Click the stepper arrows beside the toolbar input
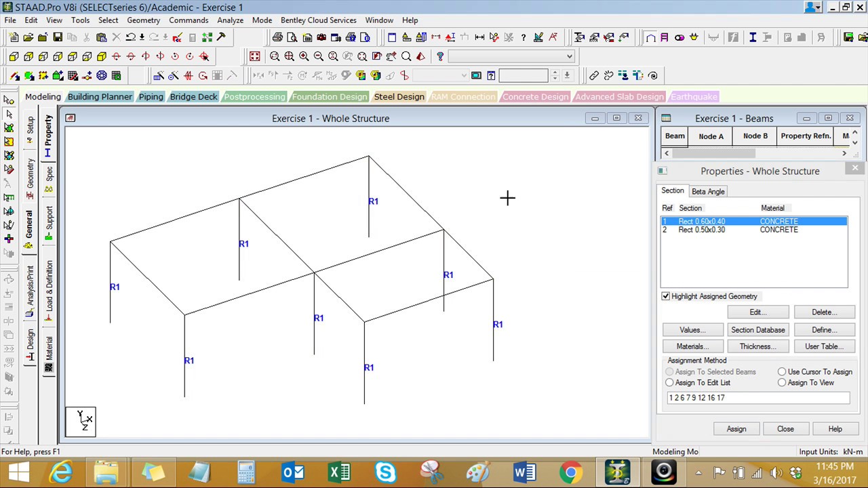Image resolution: width=868 pixels, height=488 pixels. tap(555, 75)
